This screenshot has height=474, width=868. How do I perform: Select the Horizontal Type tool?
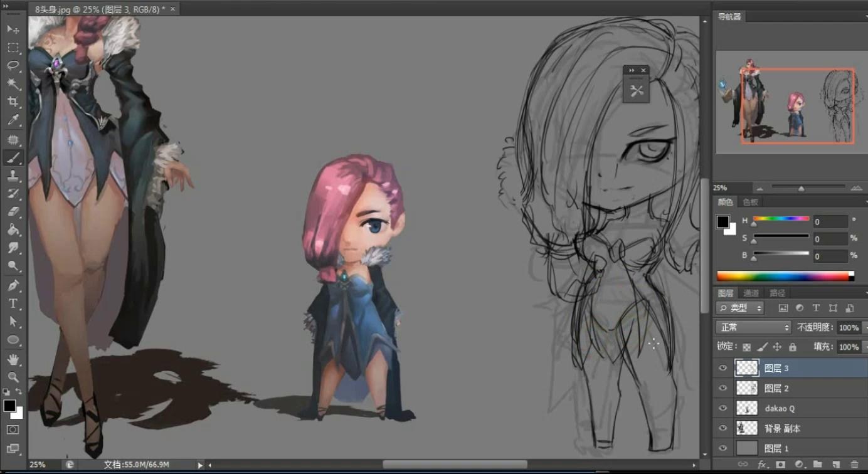(x=13, y=304)
